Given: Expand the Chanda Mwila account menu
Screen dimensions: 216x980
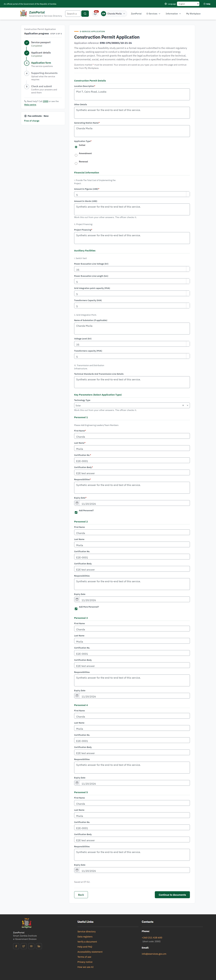Looking at the screenshot, I should [113, 14].
